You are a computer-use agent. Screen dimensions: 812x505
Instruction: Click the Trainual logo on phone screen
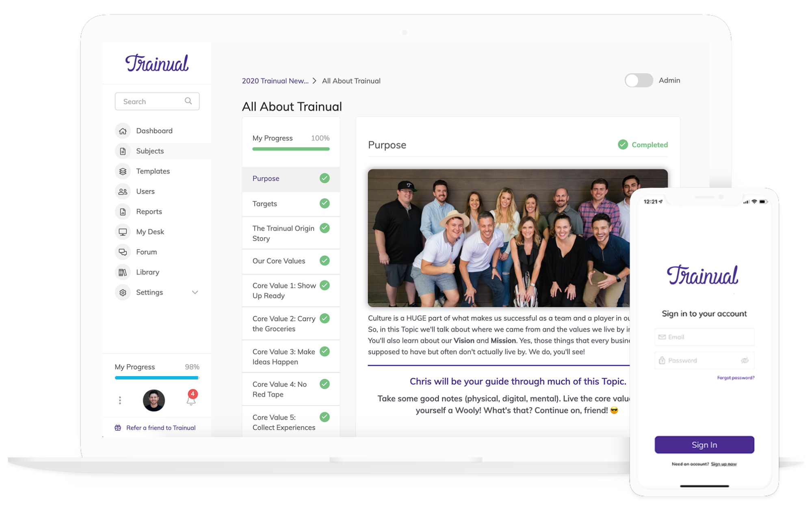click(703, 275)
